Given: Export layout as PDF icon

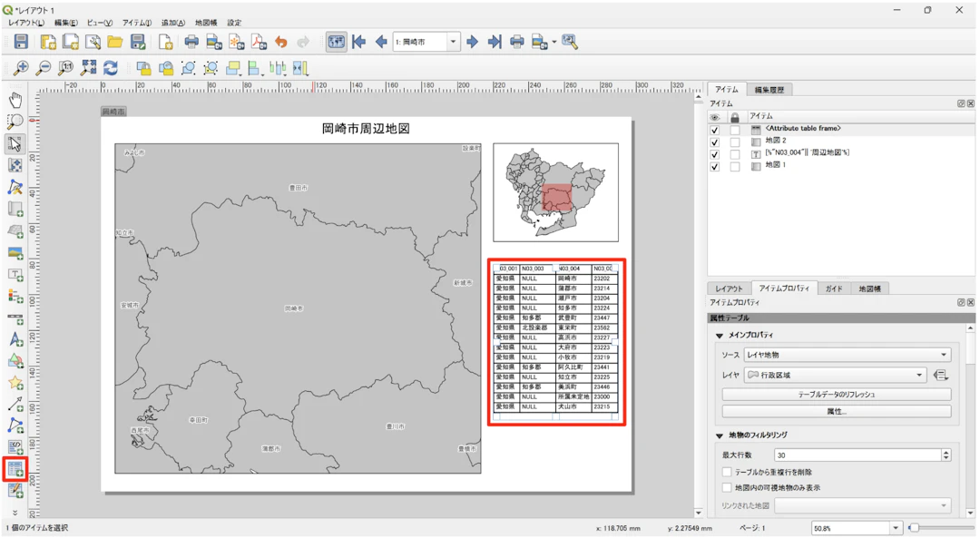Looking at the screenshot, I should 259,42.
